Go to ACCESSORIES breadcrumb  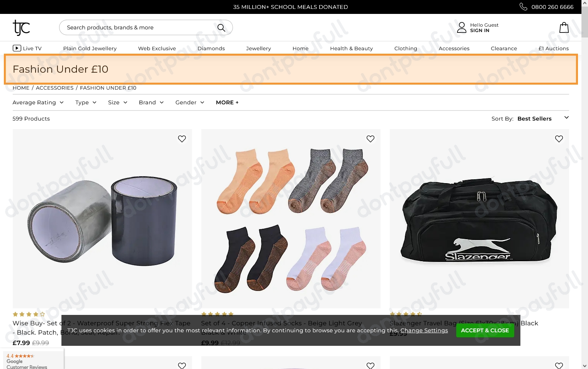[x=54, y=88]
